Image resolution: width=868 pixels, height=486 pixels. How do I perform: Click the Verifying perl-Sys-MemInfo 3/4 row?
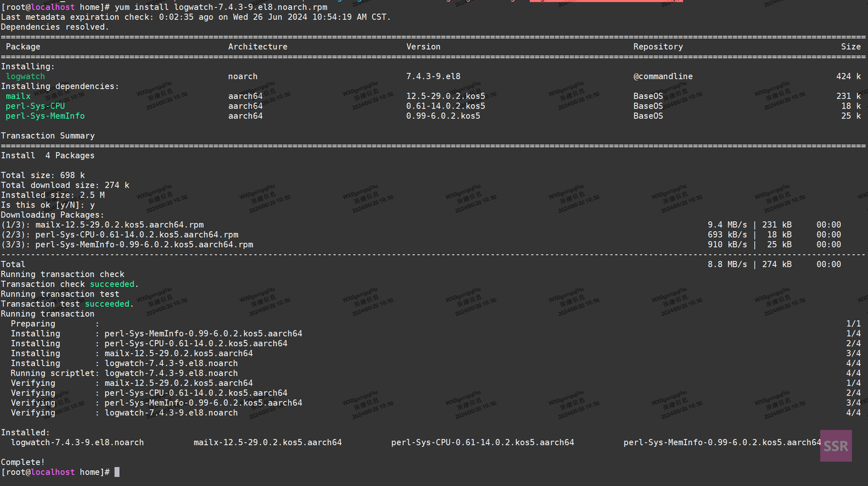[x=436, y=403]
